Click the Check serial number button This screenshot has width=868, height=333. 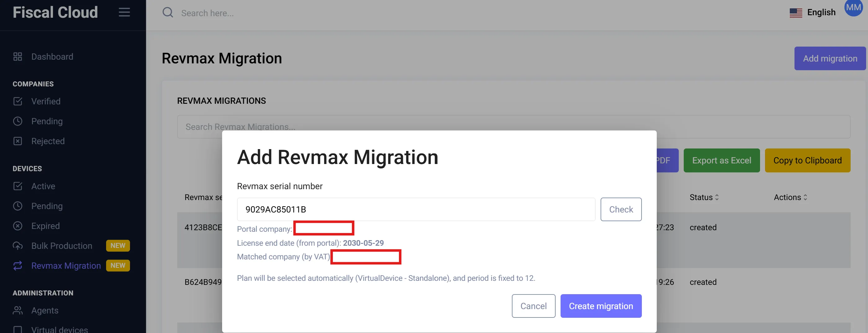point(621,209)
